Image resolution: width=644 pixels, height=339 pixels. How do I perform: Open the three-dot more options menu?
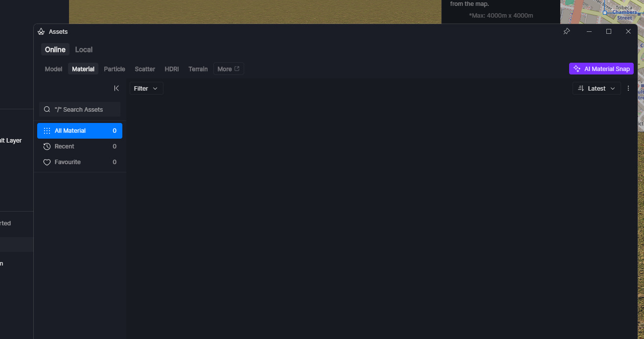628,88
